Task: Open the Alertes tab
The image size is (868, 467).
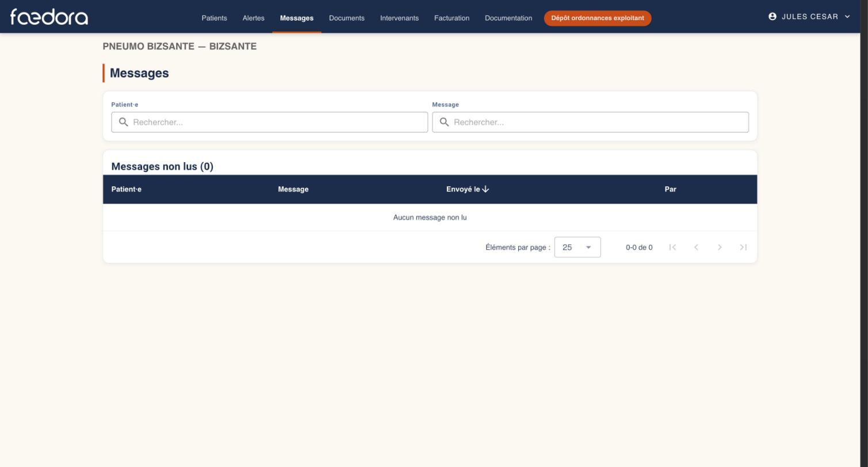Action: pos(254,18)
